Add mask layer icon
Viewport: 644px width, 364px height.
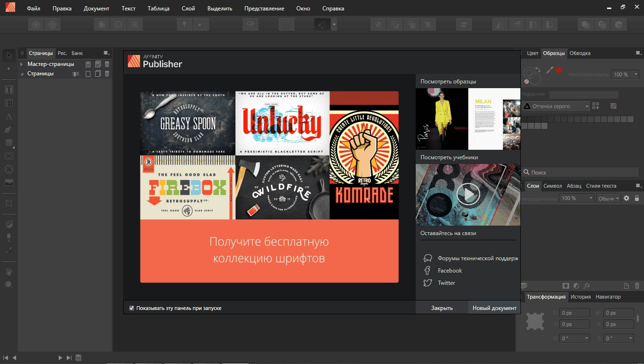[565, 285]
